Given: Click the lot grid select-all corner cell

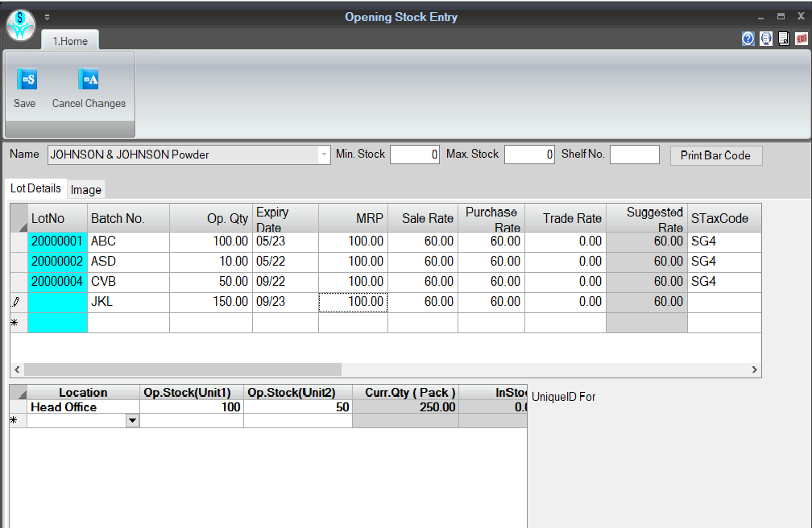Looking at the screenshot, I should (x=19, y=218).
